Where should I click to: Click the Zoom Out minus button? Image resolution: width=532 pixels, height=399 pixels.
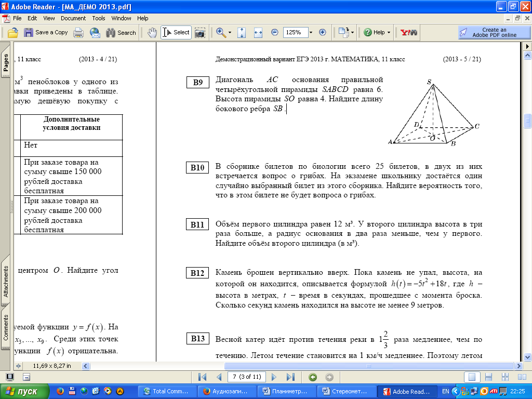(274, 33)
